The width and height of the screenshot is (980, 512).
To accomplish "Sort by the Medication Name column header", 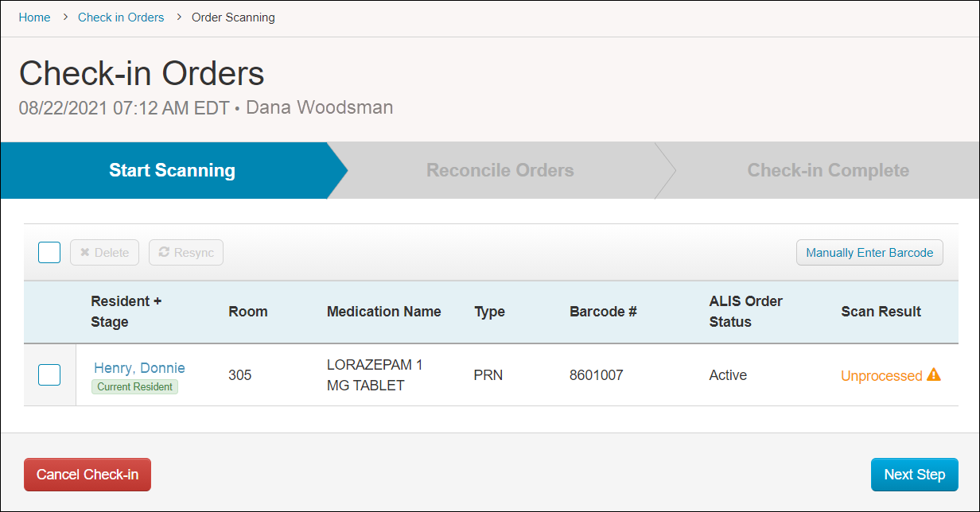I will [383, 312].
